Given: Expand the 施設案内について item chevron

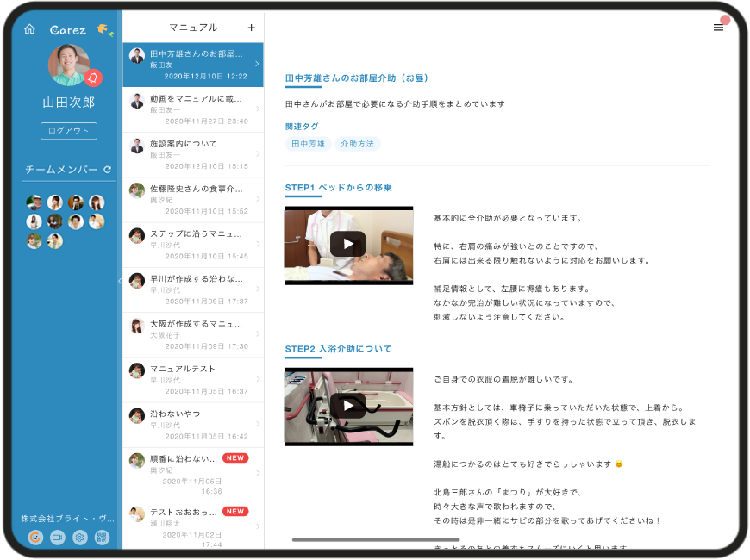Looking at the screenshot, I should pyautogui.click(x=258, y=154).
